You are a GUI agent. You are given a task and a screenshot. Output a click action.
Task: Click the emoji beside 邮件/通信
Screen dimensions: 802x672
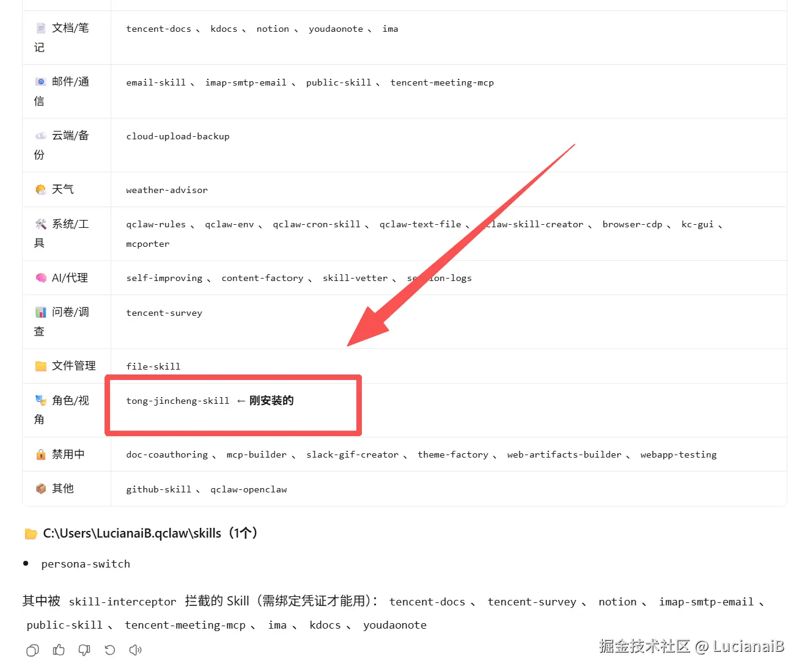(40, 81)
